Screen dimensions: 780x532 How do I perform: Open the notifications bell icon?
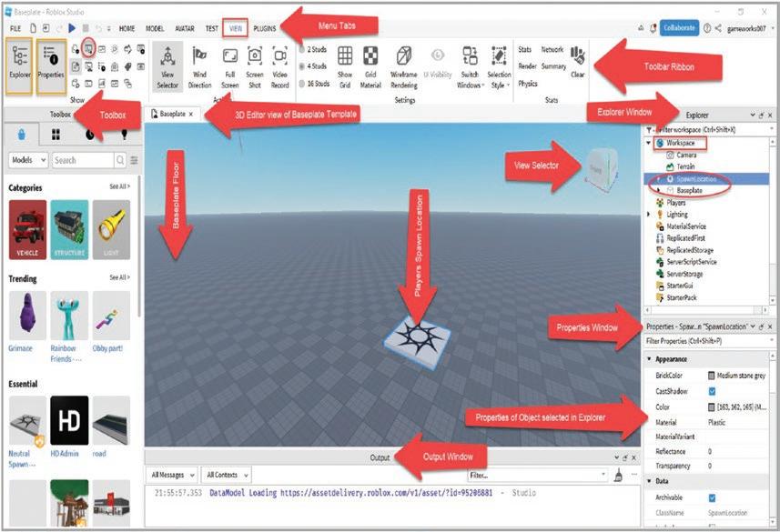(653, 28)
